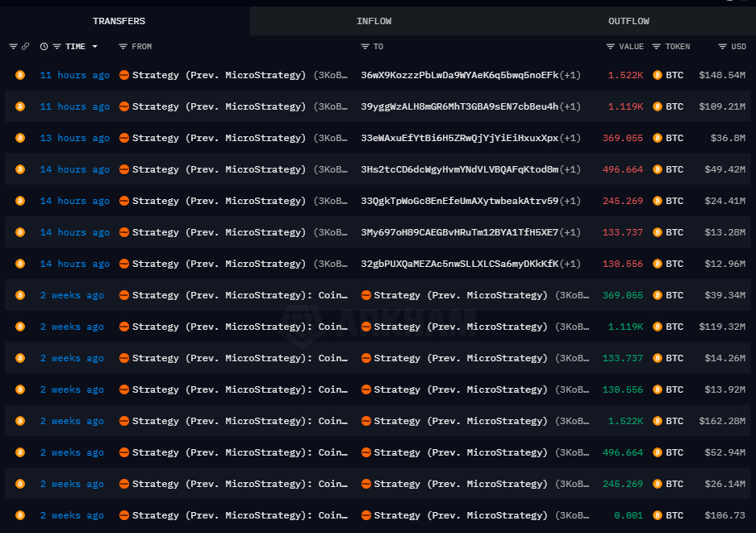Open the 13 hours ago transaction link
The height and width of the screenshot is (533, 756).
point(75,138)
